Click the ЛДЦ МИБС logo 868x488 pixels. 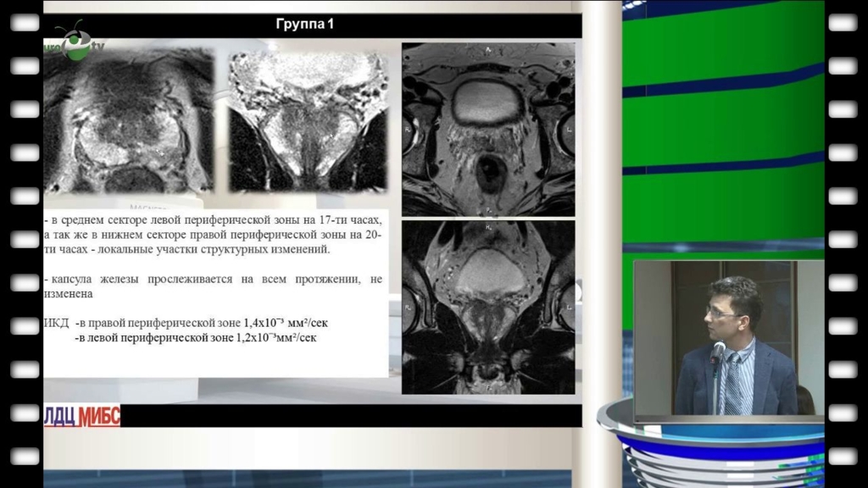point(82,416)
